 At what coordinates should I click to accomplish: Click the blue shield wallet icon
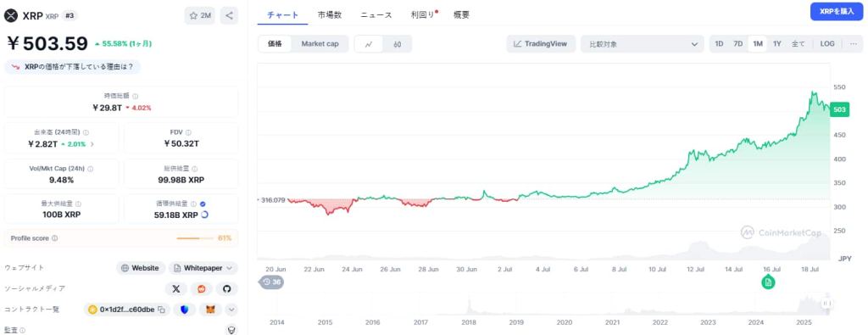pos(185,310)
